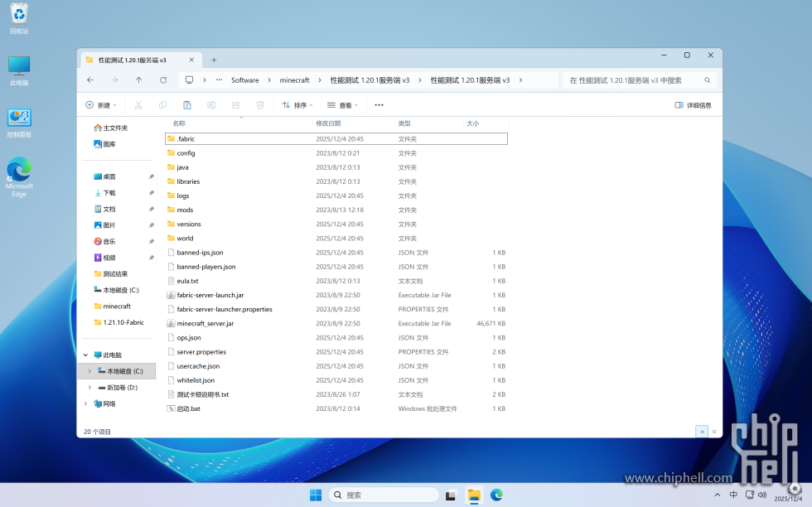Go up one folder level with Up arrow
This screenshot has width=812, height=507.
pos(138,80)
